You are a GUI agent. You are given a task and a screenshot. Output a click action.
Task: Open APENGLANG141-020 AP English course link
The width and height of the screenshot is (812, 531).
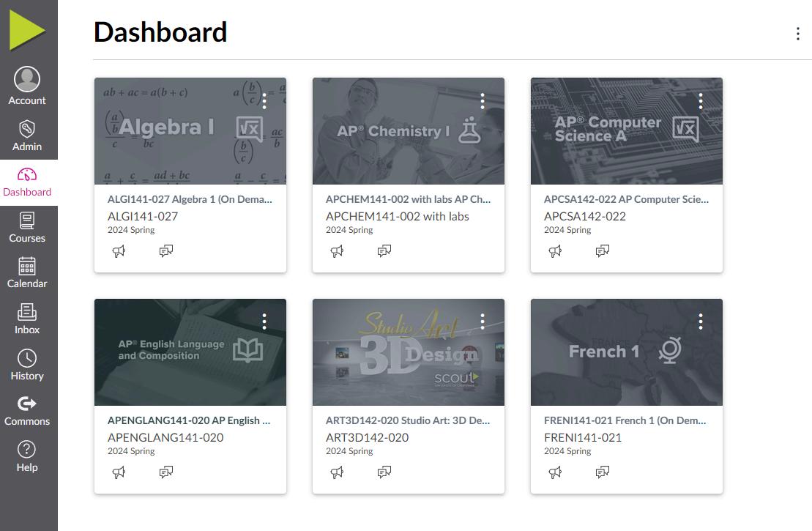click(189, 420)
